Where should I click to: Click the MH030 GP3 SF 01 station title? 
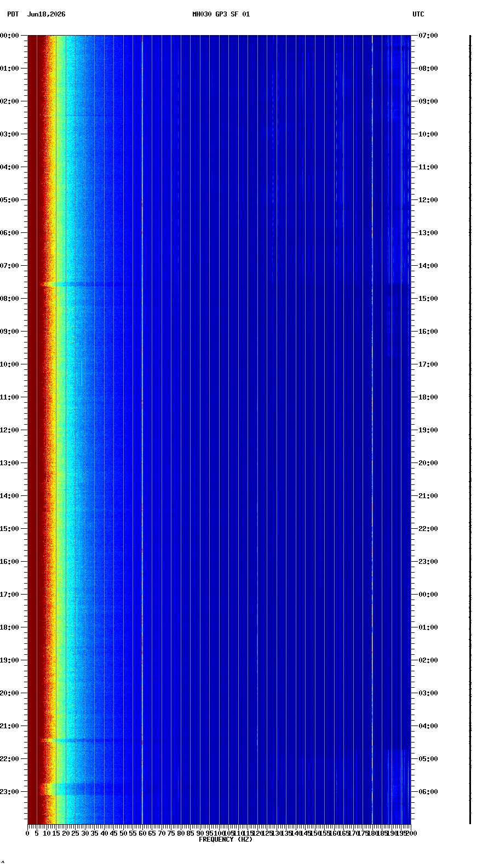click(x=221, y=14)
